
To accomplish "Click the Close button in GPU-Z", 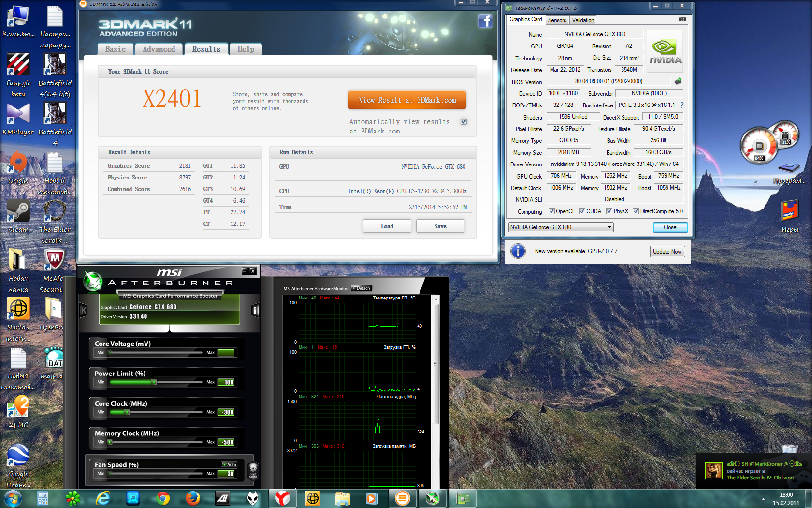I will (x=670, y=227).
